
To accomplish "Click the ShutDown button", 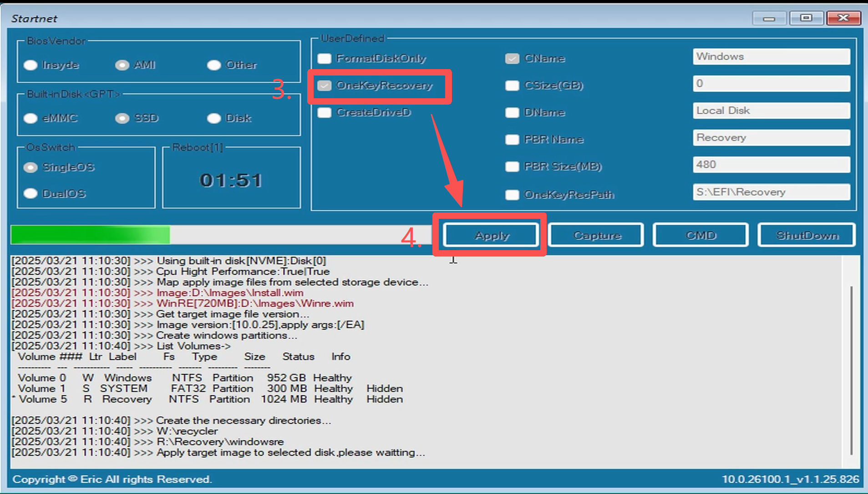I will point(807,235).
